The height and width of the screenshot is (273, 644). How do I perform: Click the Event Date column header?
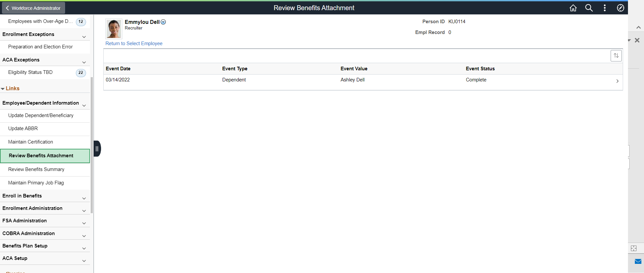[x=118, y=69]
